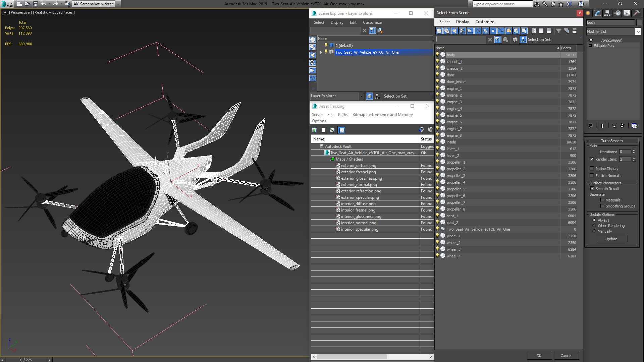644x362 pixels.
Task: Open Bitmap Performance and Memory menu
Action: click(x=382, y=115)
